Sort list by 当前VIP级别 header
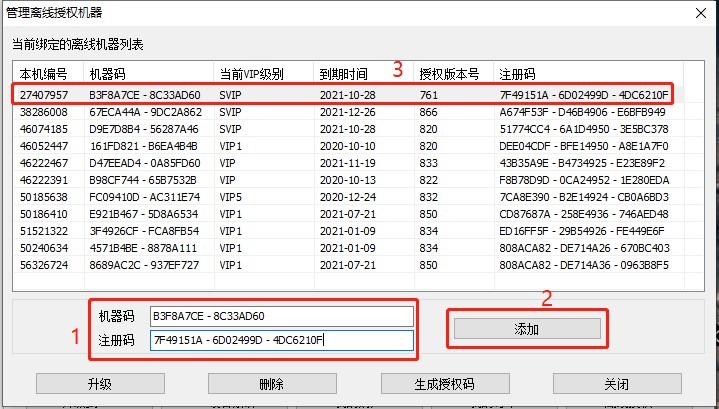This screenshot has width=719, height=409. (264, 74)
